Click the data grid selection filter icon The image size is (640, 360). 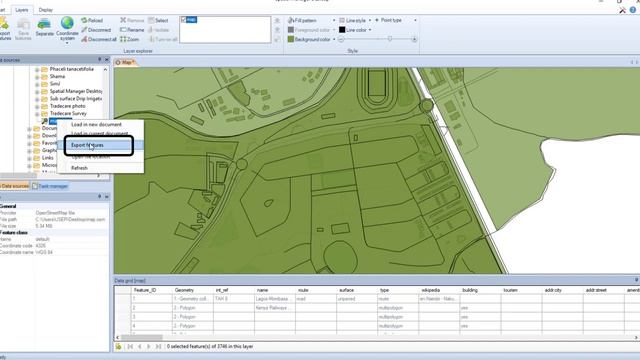point(118,347)
